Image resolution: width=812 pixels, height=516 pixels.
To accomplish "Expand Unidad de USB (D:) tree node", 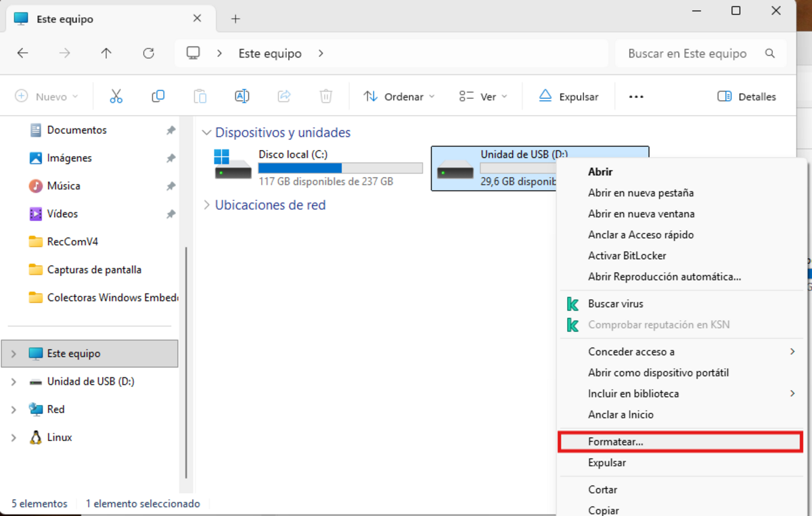I will 14,381.
